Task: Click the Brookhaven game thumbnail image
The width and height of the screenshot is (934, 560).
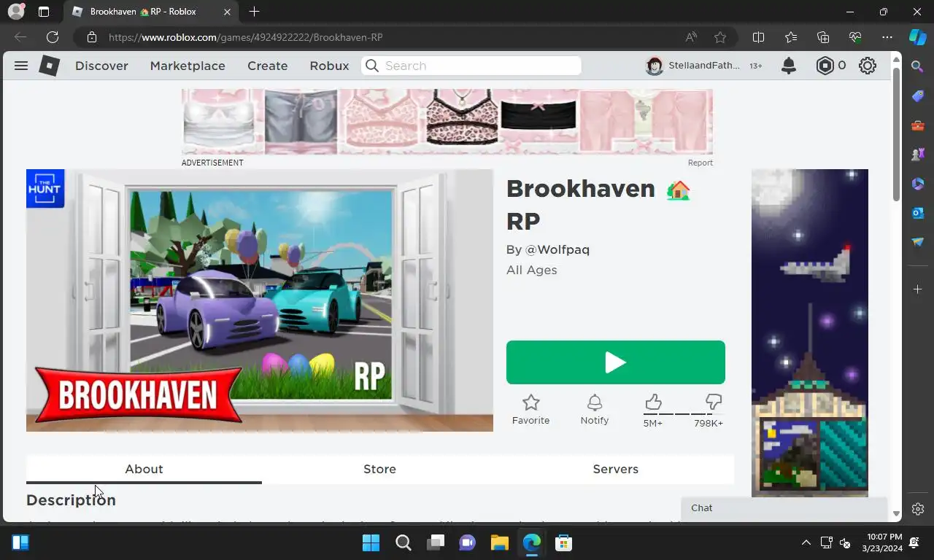Action: point(260,300)
